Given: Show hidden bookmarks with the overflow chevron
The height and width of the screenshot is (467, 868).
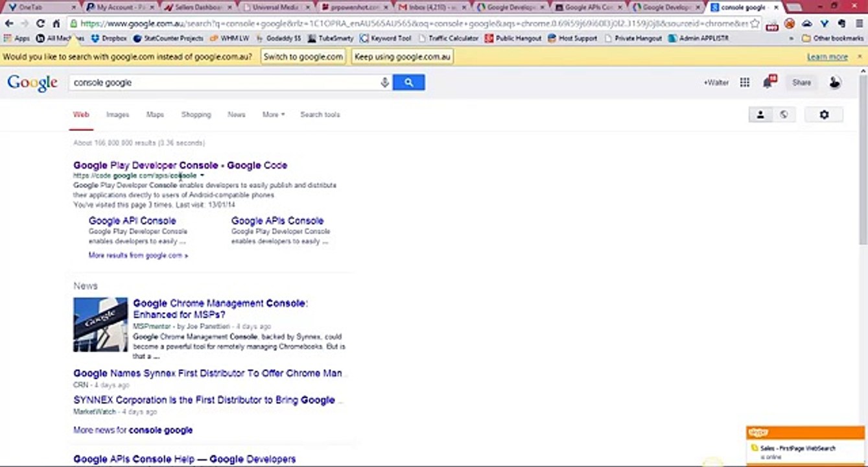Looking at the screenshot, I should point(792,38).
